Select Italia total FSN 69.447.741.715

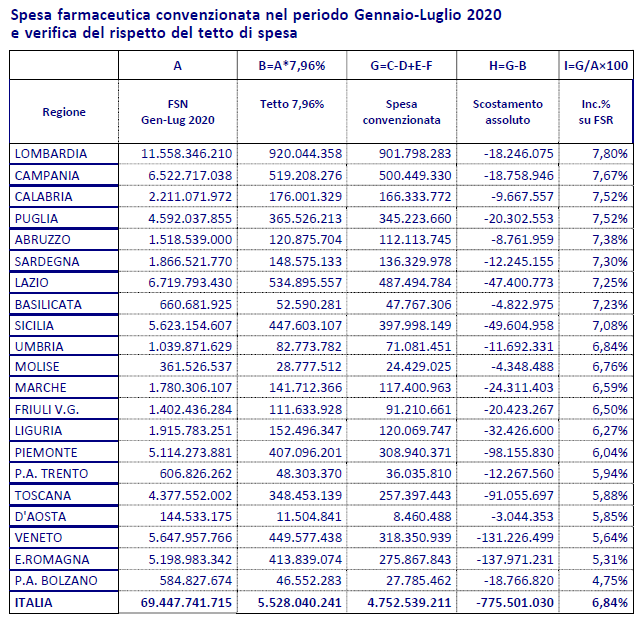point(186,602)
